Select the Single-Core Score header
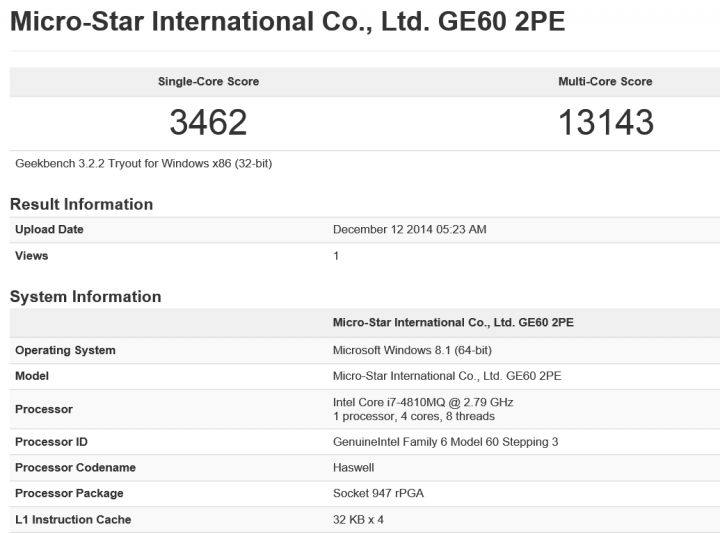 pos(208,81)
